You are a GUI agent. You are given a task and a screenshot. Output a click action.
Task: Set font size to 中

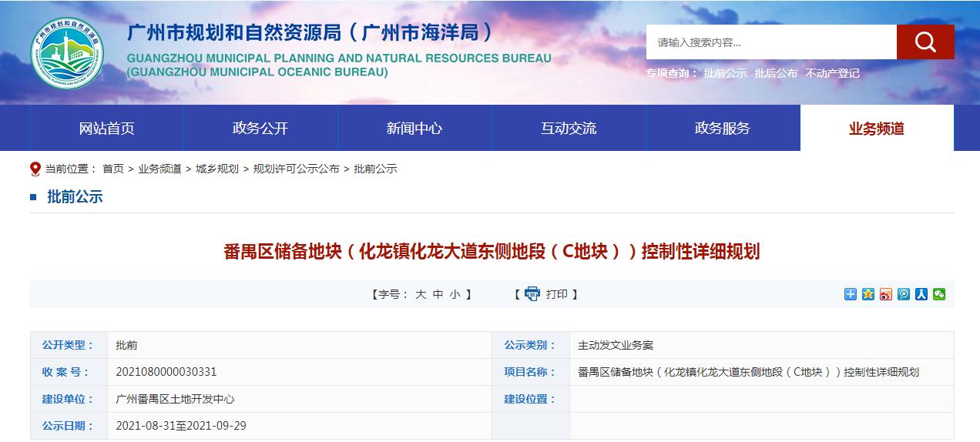click(438, 294)
